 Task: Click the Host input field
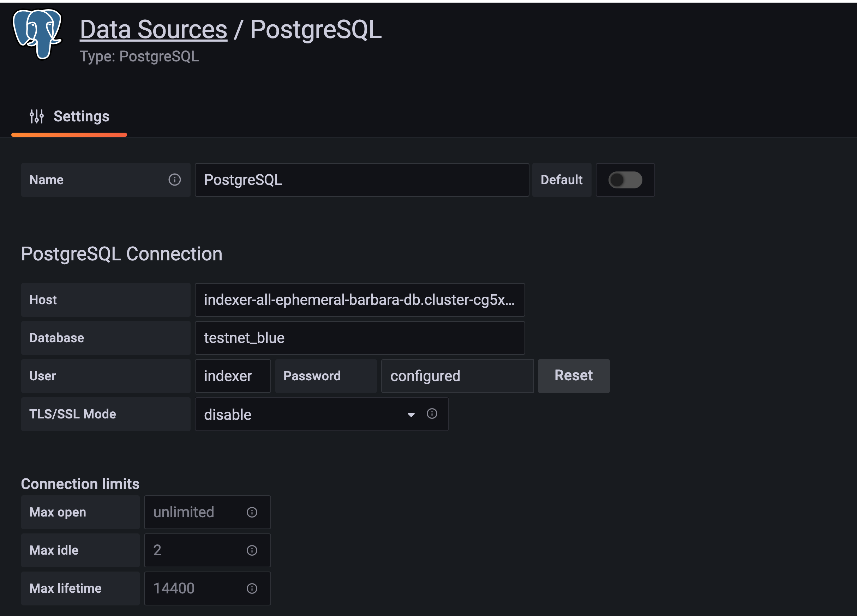[x=359, y=300]
